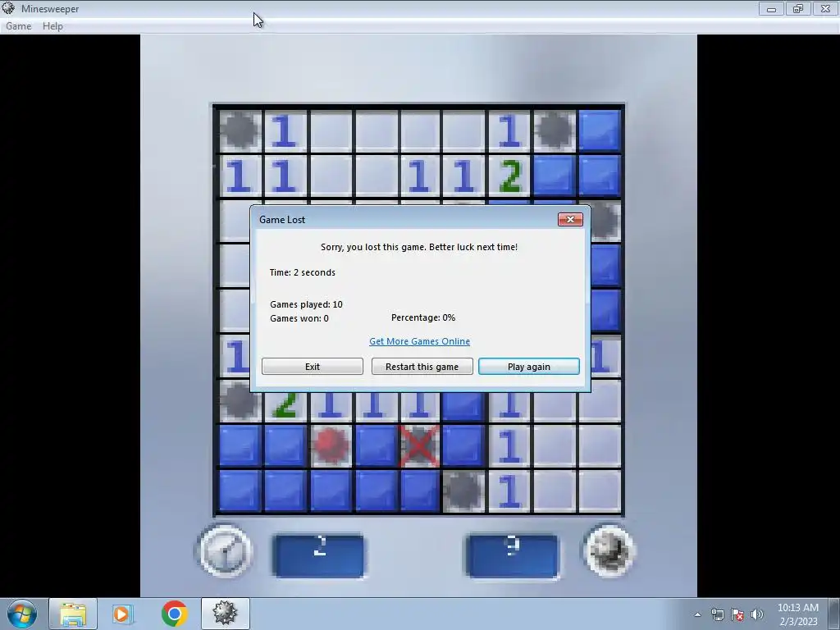Open Windows Media Player from taskbar

(x=122, y=614)
